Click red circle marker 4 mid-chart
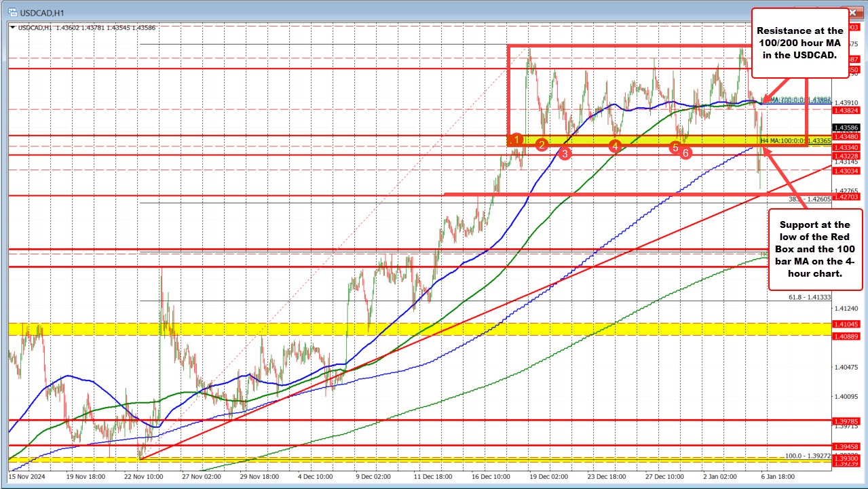The image size is (868, 489). [616, 146]
